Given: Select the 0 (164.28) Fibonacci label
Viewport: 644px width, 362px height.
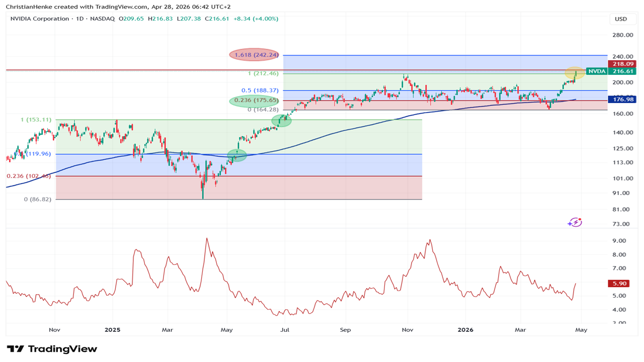Looking at the screenshot, I should [264, 109].
